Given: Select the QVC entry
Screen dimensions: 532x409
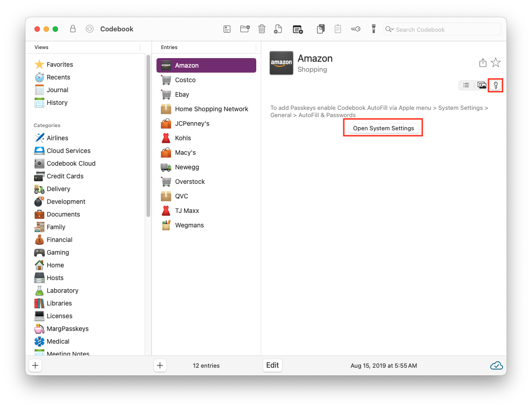Looking at the screenshot, I should point(206,197).
